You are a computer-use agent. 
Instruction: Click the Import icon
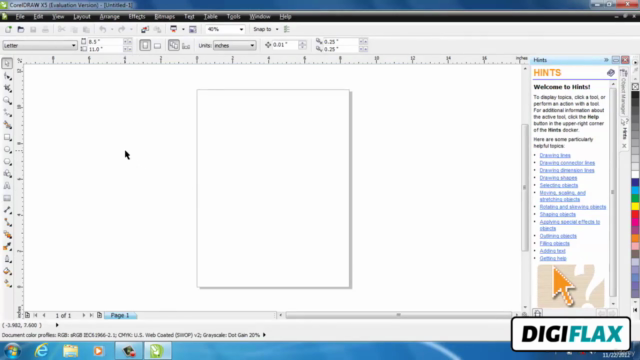pos(145,29)
